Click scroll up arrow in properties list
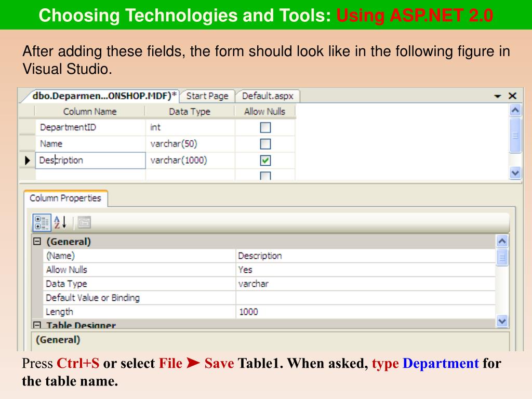 [x=502, y=241]
